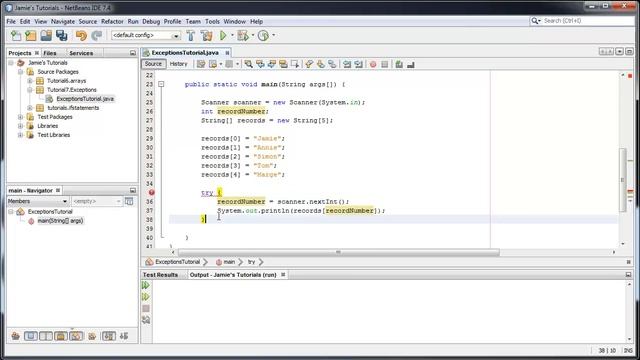The height and width of the screenshot is (360, 640).
Task: Click the Search (Ctrl+I) field
Action: pyautogui.click(x=582, y=21)
